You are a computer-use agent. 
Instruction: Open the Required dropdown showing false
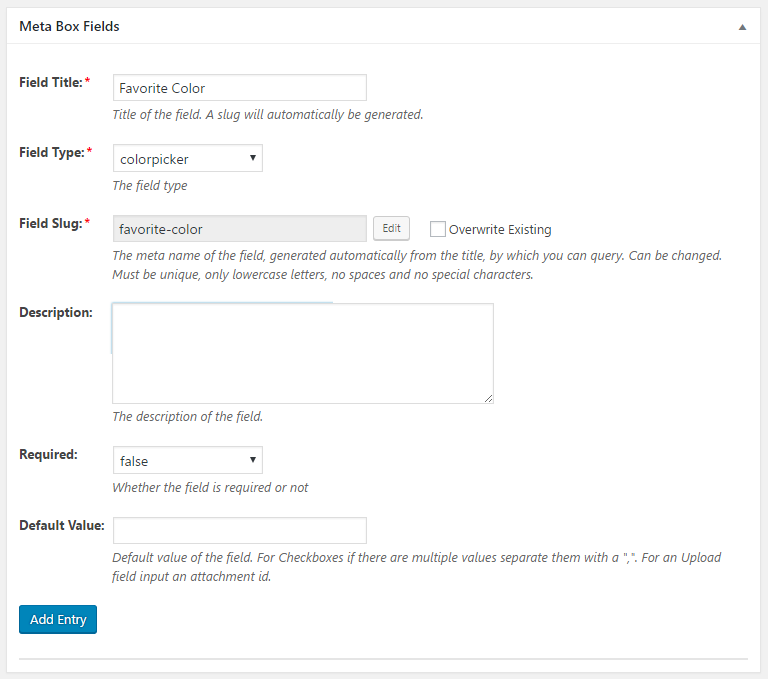point(188,460)
